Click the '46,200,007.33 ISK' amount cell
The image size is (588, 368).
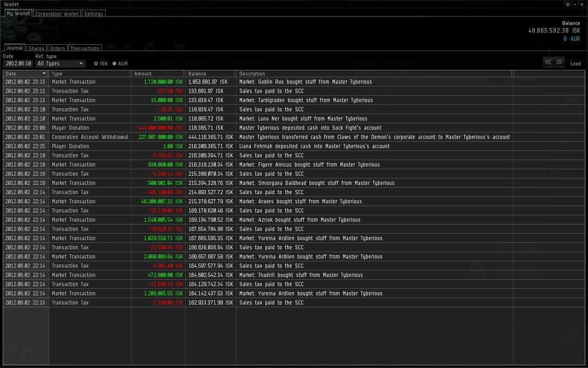(162, 201)
